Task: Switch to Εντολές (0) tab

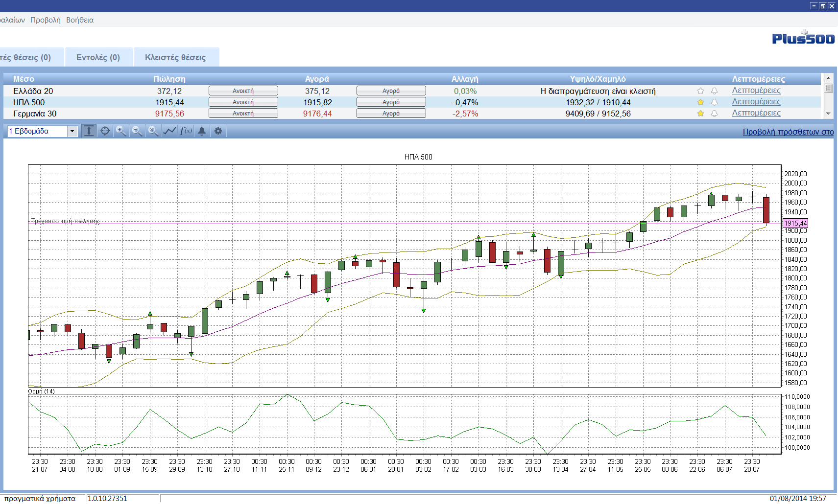Action: (98, 57)
